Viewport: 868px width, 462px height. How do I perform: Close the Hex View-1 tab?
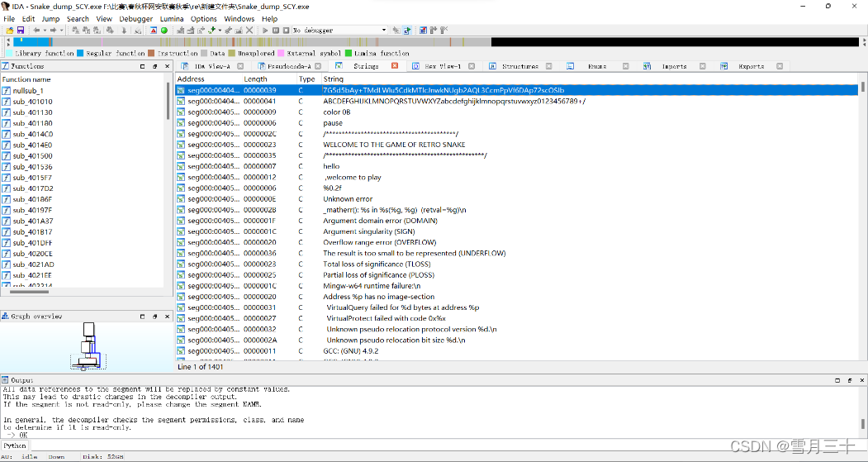[472, 66]
